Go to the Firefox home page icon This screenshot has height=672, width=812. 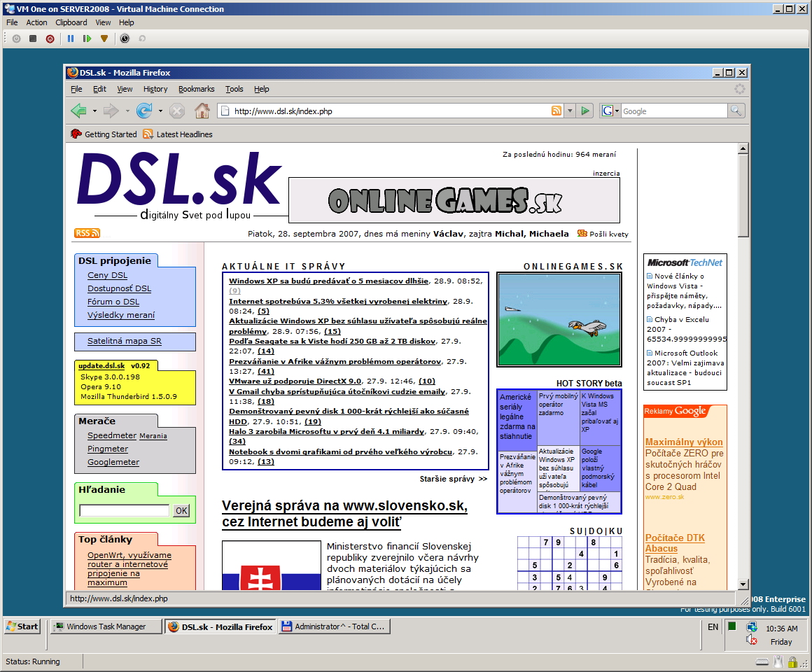(202, 111)
